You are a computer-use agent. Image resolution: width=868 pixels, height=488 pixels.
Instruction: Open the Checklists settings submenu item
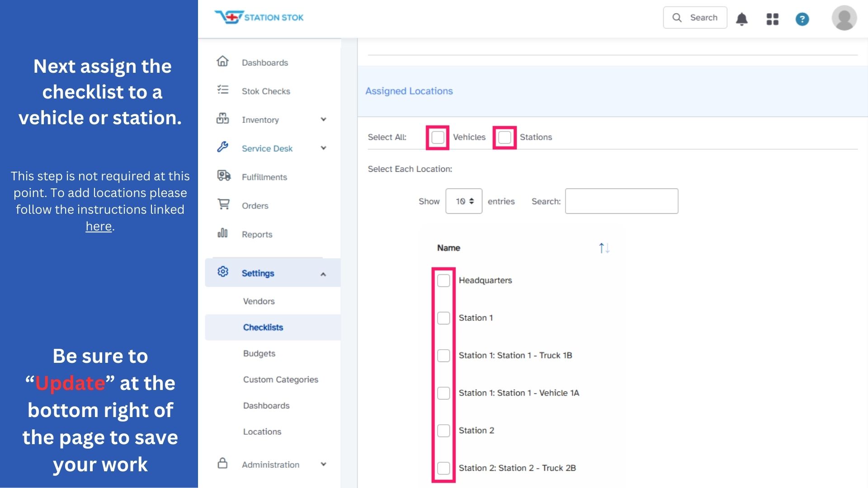[x=263, y=327]
